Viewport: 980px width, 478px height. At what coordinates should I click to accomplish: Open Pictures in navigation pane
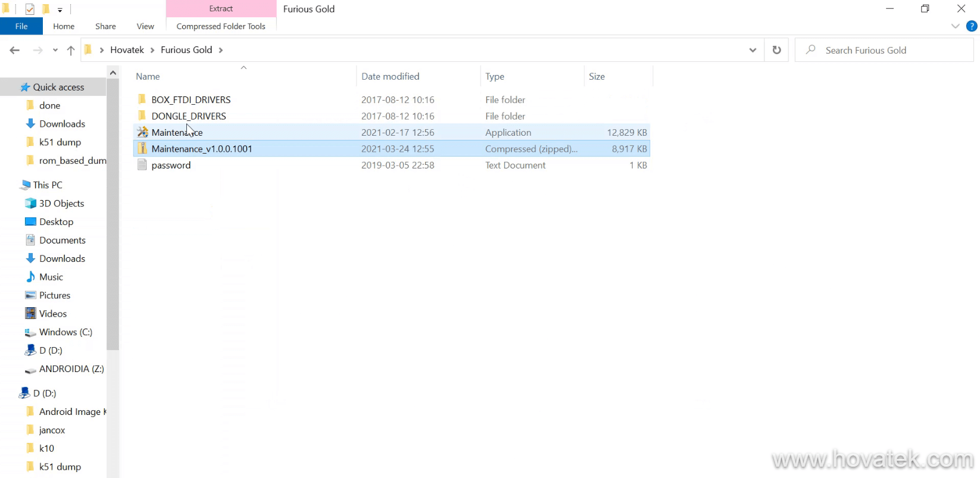(55, 295)
